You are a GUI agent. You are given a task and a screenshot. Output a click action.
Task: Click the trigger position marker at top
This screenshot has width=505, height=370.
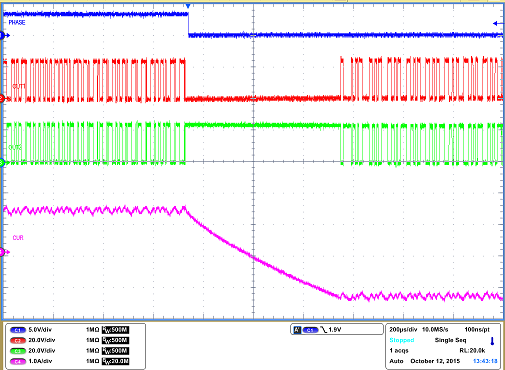point(188,6)
